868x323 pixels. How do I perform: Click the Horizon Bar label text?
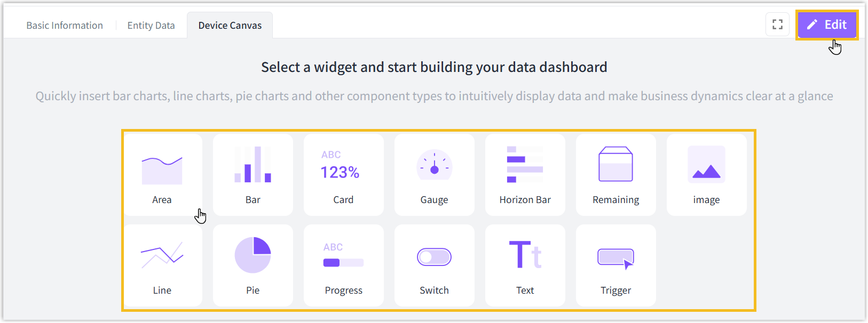click(525, 200)
